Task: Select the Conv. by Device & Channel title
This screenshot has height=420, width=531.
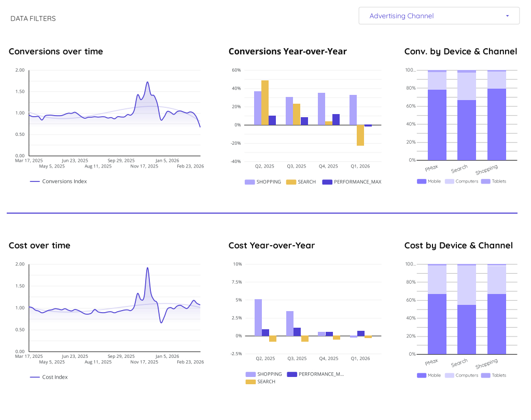Action: coord(460,51)
